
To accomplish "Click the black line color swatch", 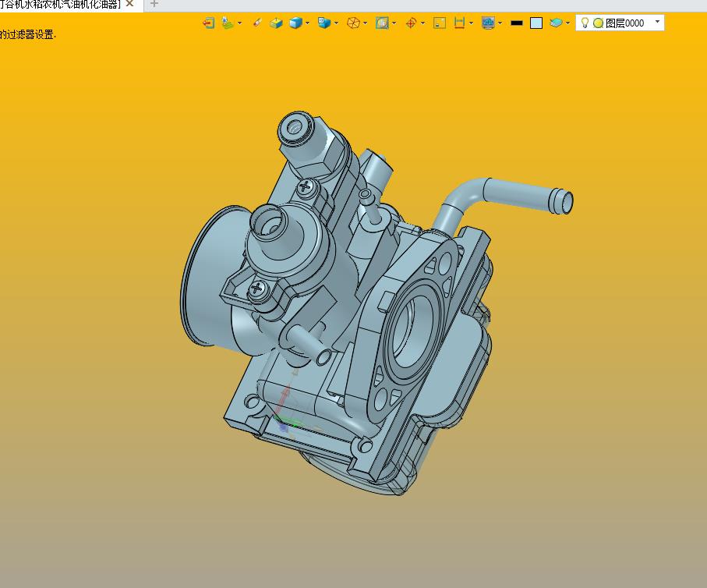I will click(517, 23).
